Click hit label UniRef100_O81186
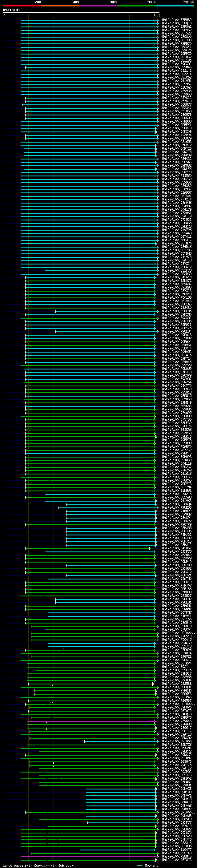Screen dimensions: 197x868 [x=177, y=61]
